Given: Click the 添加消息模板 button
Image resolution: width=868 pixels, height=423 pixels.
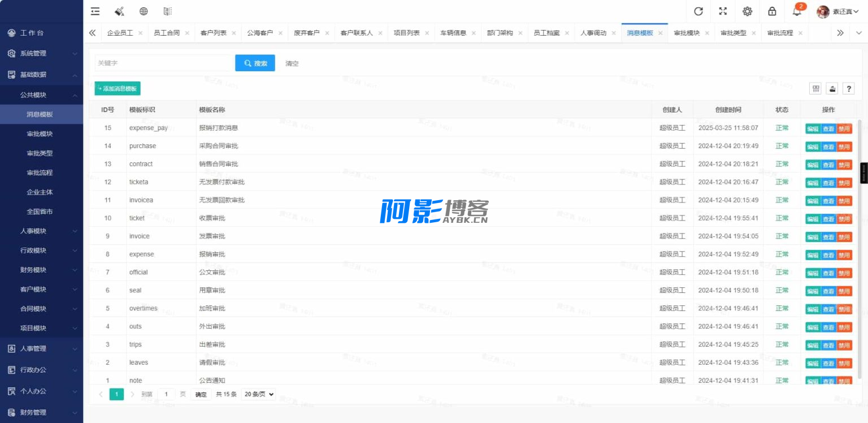Looking at the screenshot, I should 118,89.
